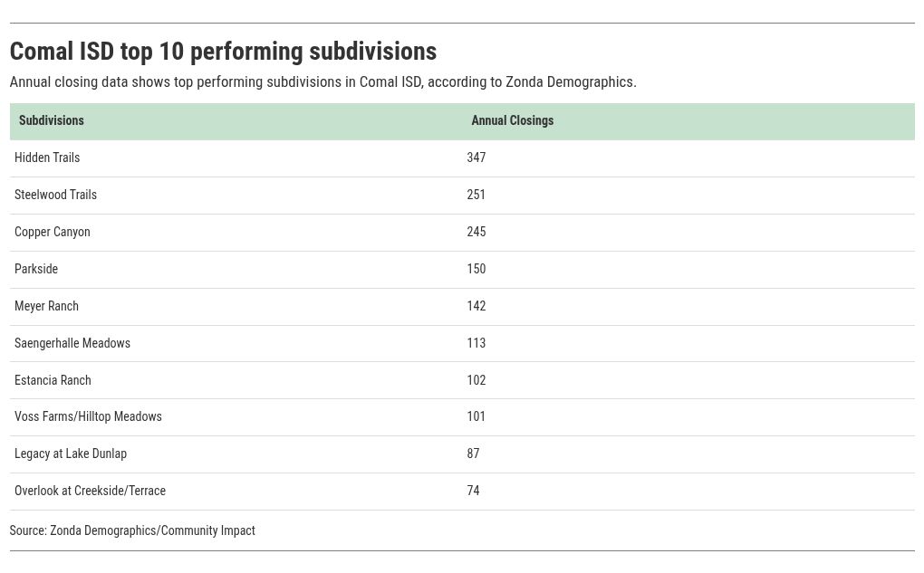This screenshot has height=573, width=924.
Task: Click the Annual Closings column header
Action: (512, 120)
